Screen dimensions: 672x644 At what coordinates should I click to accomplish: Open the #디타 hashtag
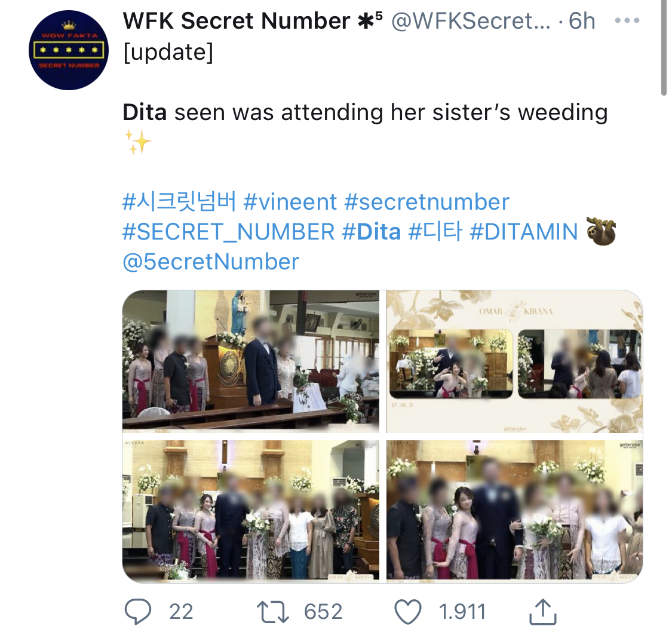click(x=435, y=232)
